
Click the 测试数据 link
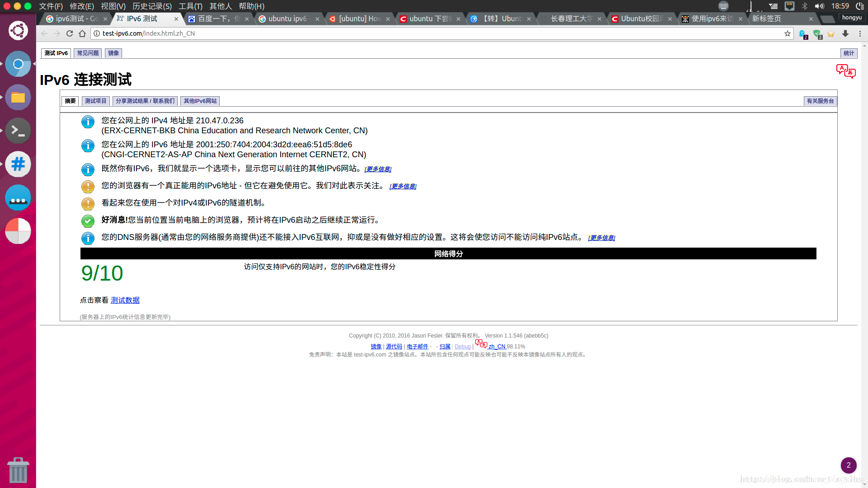pos(125,300)
